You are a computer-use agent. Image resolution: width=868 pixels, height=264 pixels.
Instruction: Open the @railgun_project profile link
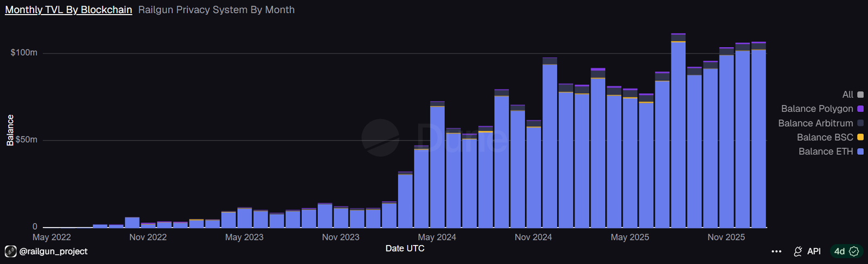click(53, 252)
